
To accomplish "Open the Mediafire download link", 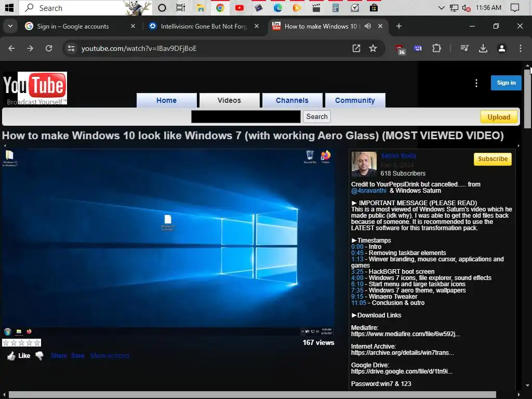I will 405,334.
